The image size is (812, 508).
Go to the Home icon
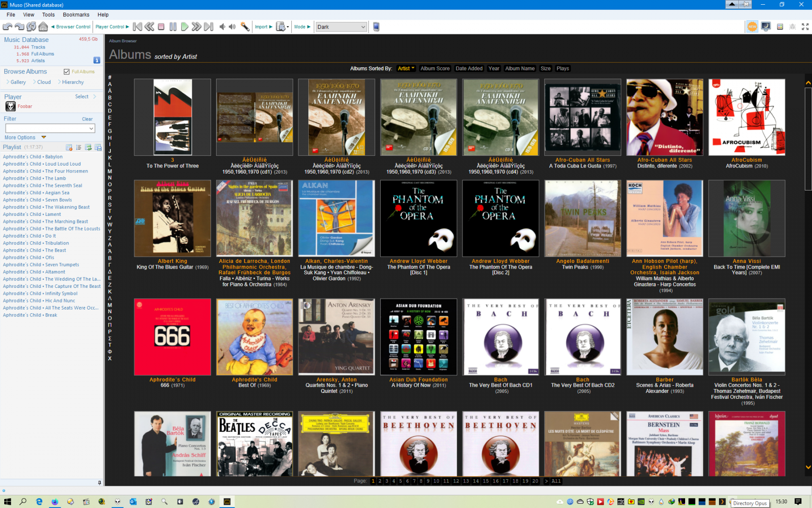click(x=43, y=27)
